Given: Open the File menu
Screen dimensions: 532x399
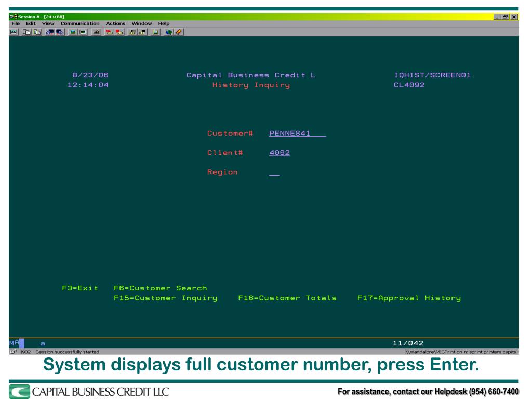Looking at the screenshot, I should click(x=16, y=23).
